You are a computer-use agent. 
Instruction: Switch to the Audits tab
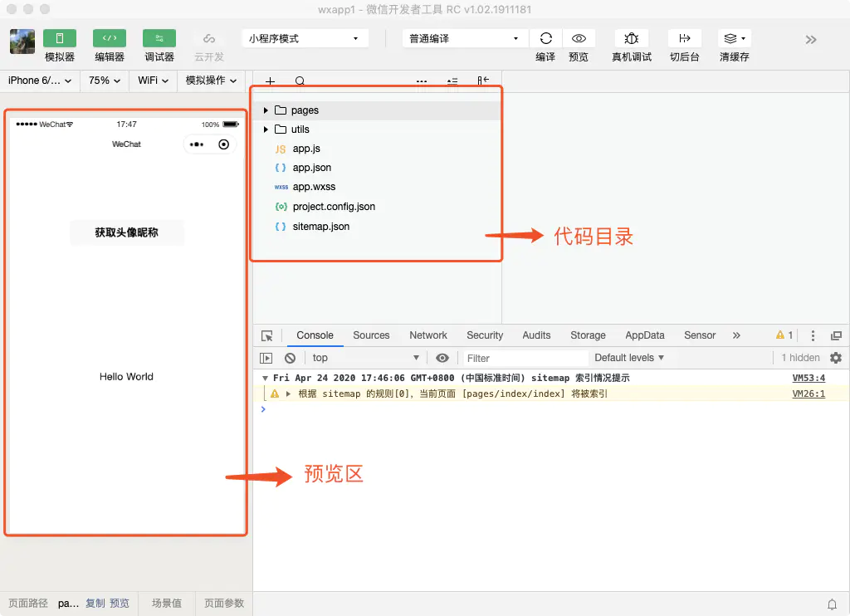coord(537,335)
